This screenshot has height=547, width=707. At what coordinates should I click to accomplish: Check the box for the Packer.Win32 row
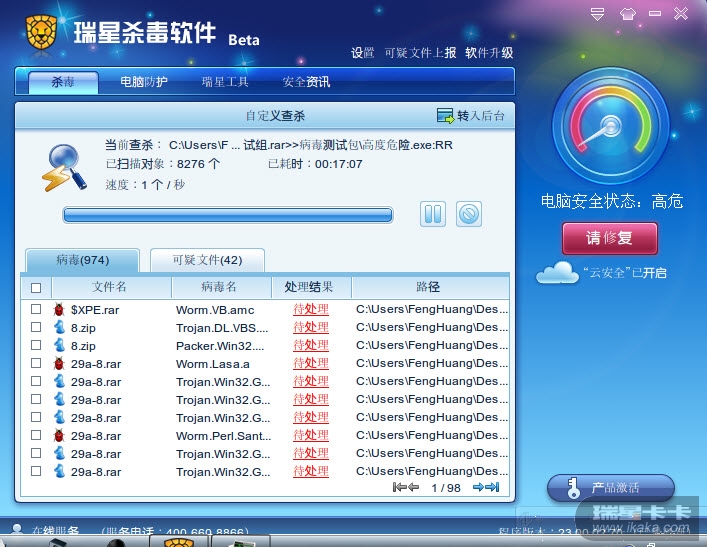pos(36,345)
